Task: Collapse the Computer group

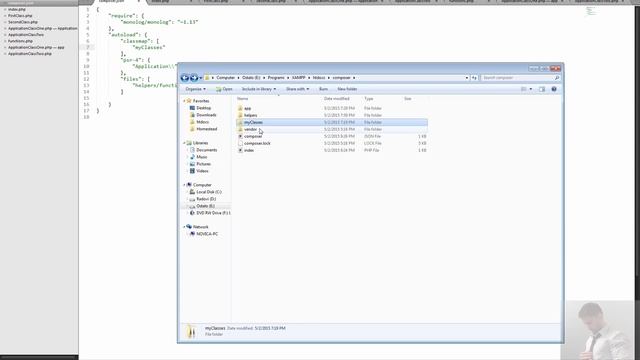Action: pyautogui.click(x=184, y=185)
